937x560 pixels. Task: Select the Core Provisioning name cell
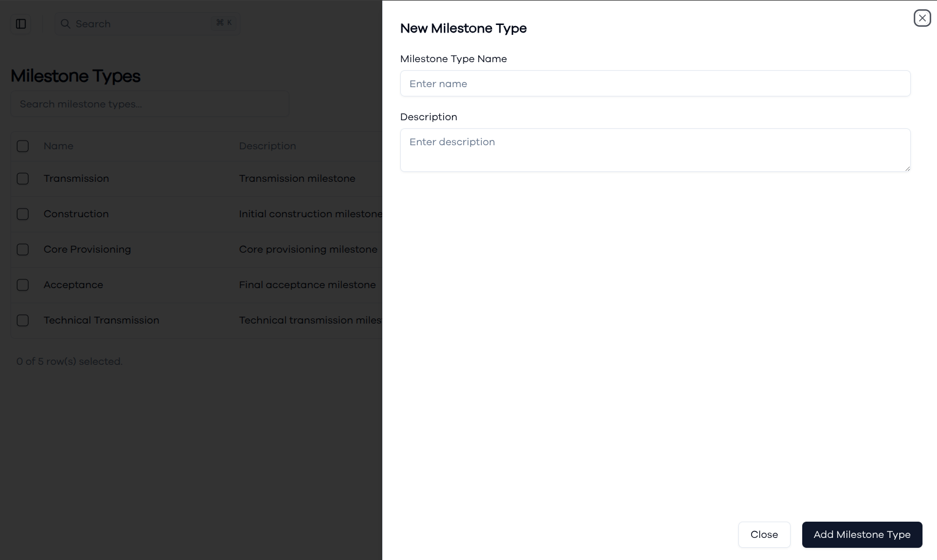pos(87,249)
